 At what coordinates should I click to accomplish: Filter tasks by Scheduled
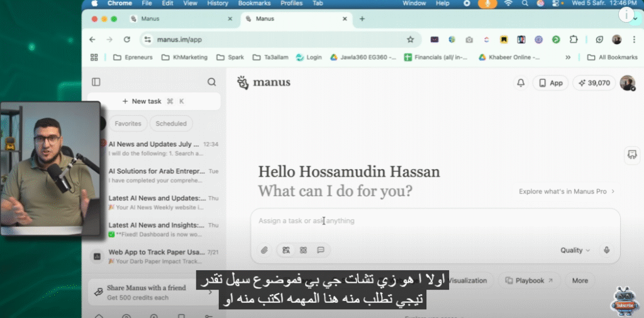coord(171,124)
